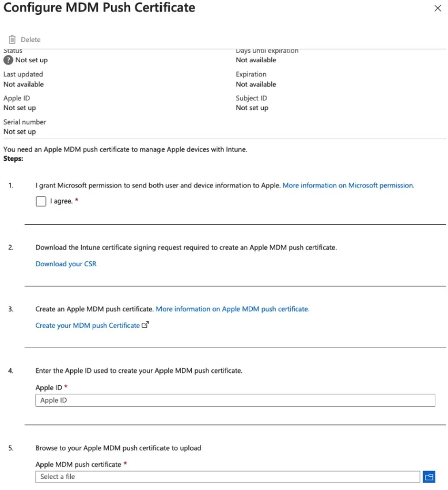Click the Download your CSR link

tap(66, 264)
